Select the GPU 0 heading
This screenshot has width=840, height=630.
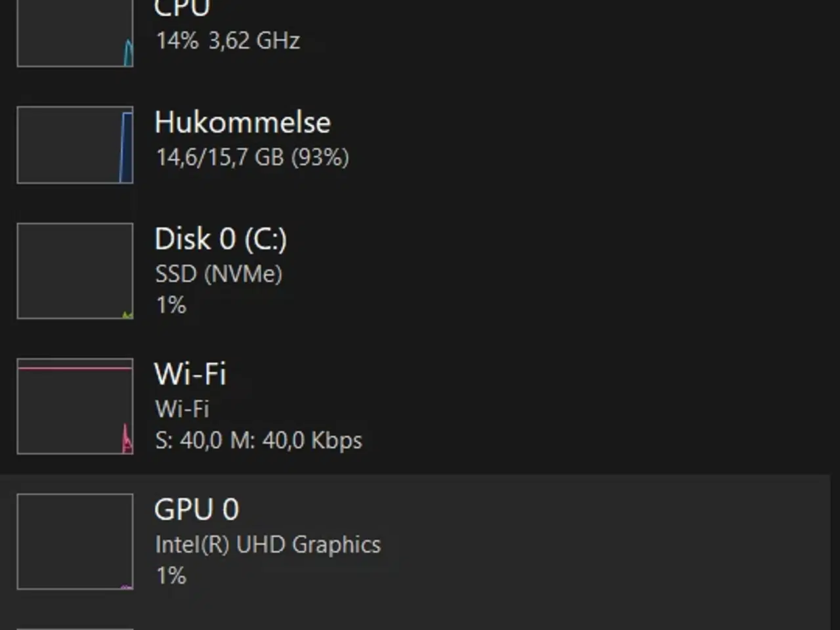tap(196, 510)
